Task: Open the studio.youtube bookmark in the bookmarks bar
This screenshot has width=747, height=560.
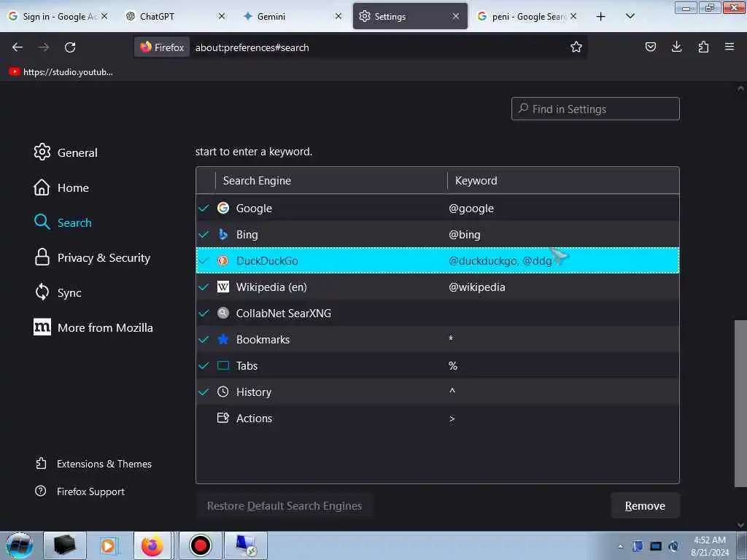Action: tap(61, 72)
